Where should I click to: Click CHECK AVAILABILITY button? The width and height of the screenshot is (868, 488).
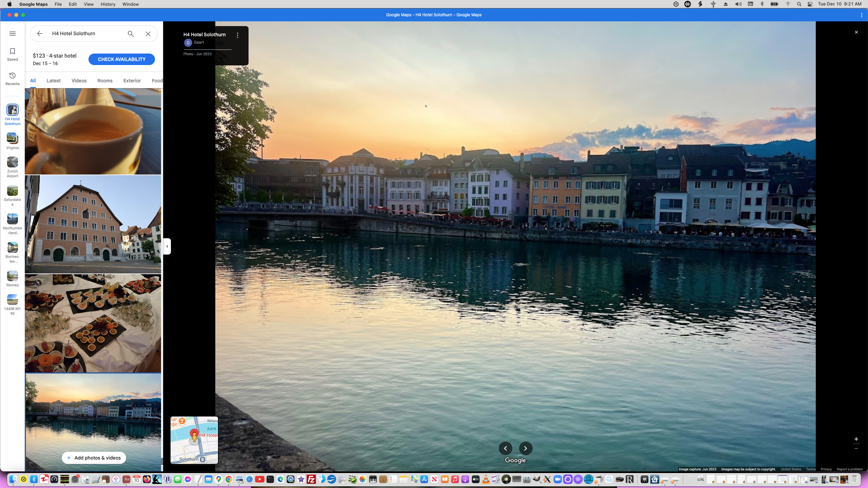click(x=121, y=59)
